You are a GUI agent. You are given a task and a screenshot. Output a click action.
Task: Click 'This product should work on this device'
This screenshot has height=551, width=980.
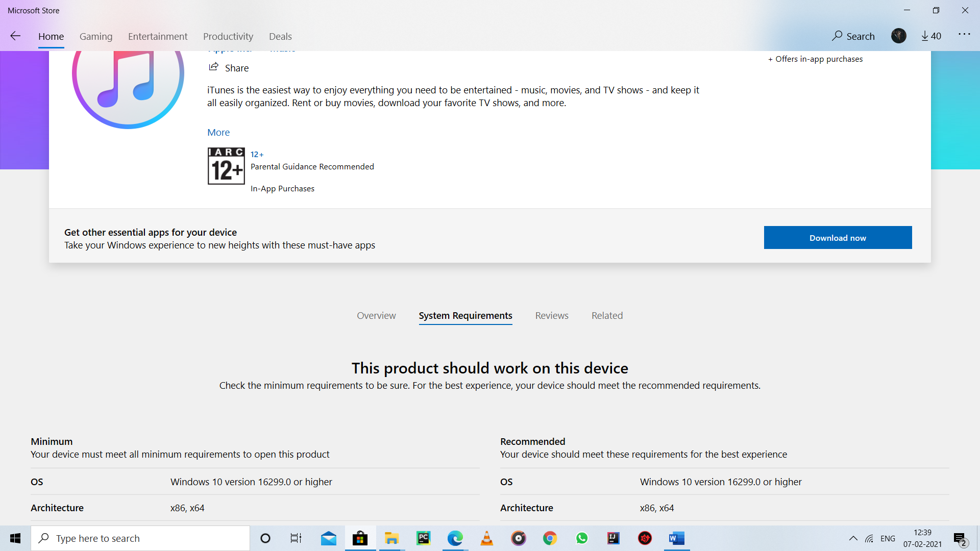tap(490, 368)
